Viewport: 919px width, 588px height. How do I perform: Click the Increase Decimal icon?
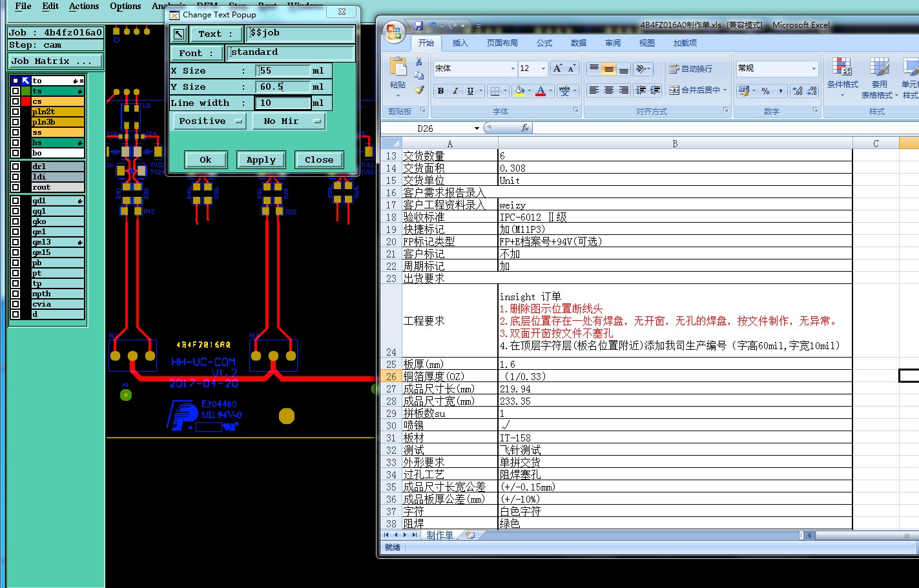coord(797,91)
